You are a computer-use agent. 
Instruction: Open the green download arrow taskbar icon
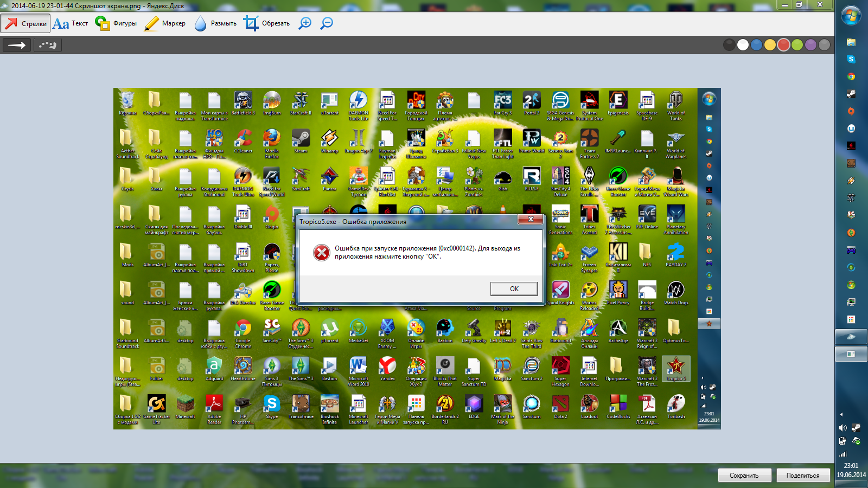(851, 267)
